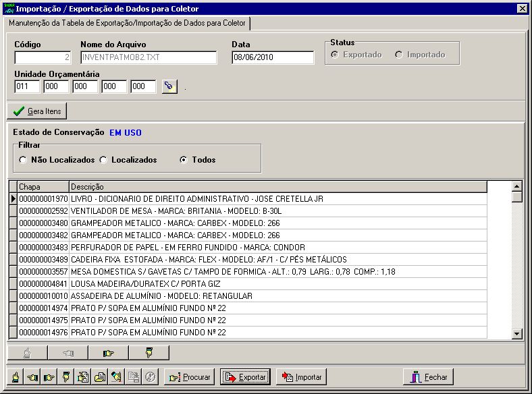Click the Descrição column header

[278, 187]
